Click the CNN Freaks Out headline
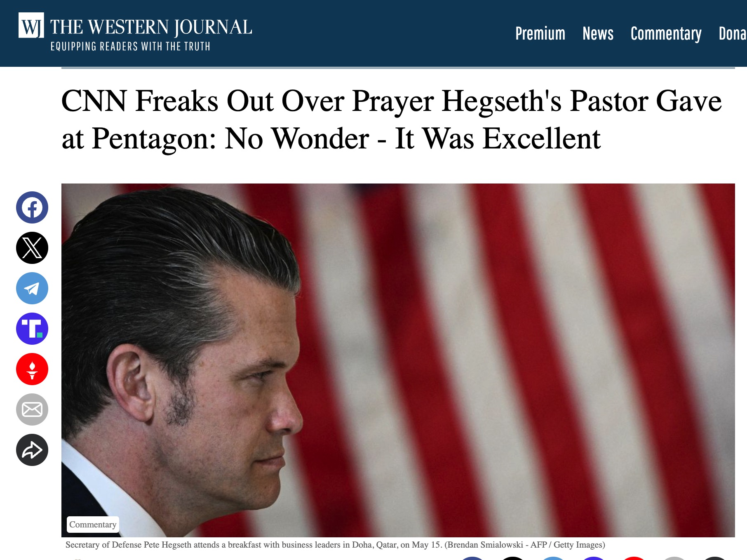 (x=391, y=120)
